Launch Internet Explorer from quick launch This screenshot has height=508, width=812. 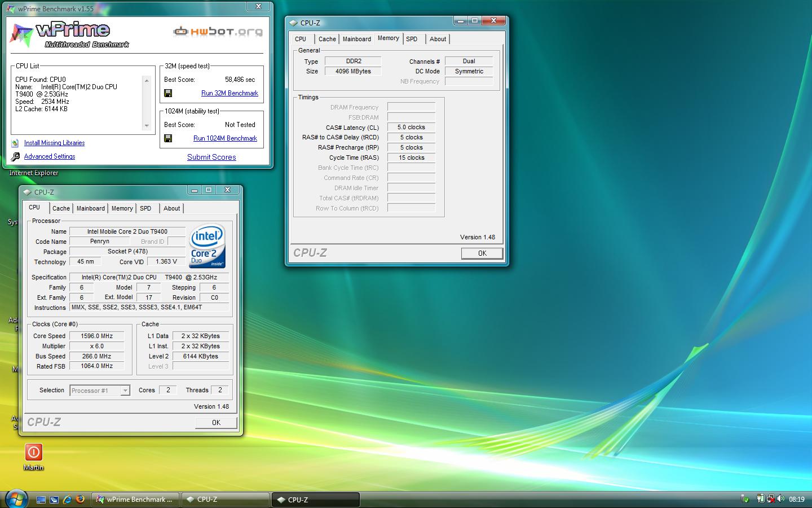[x=67, y=500]
